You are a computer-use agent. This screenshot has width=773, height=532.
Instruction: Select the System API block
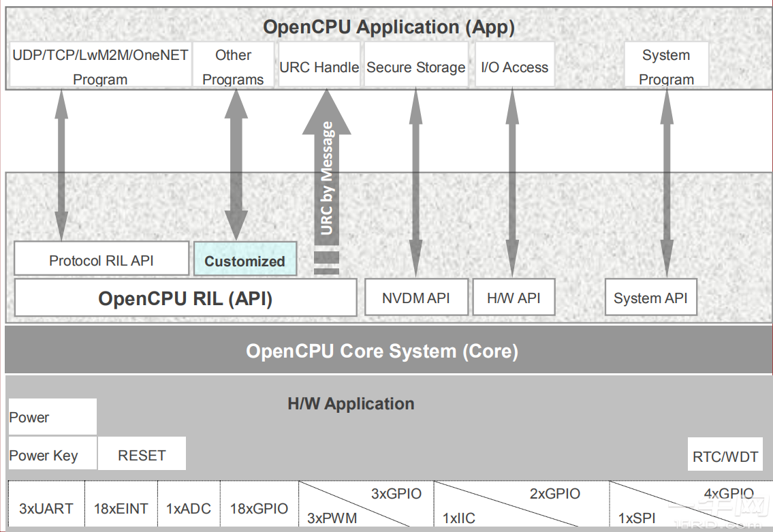(x=650, y=298)
